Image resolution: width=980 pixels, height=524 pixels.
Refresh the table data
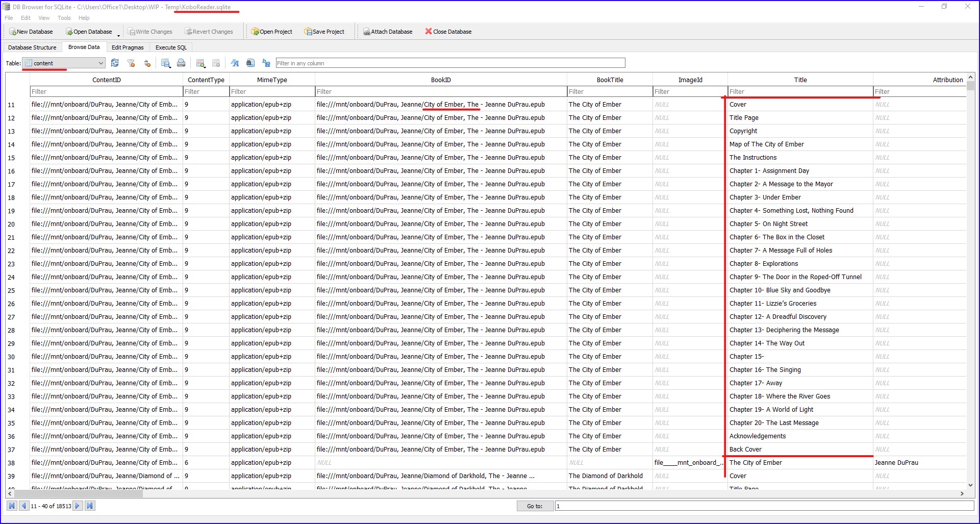tap(115, 63)
